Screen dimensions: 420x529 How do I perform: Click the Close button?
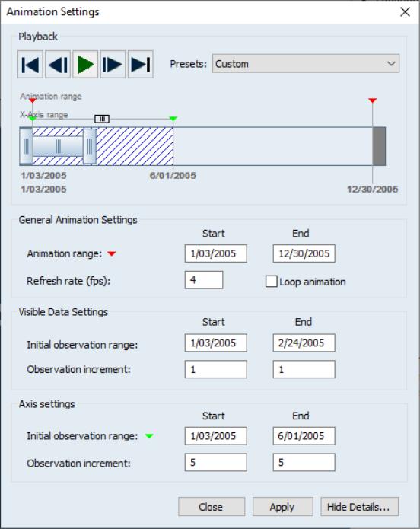pos(212,507)
